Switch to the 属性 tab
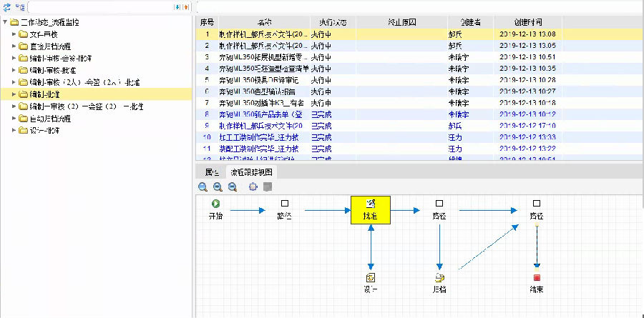This screenshot has height=318, width=644. pyautogui.click(x=212, y=172)
